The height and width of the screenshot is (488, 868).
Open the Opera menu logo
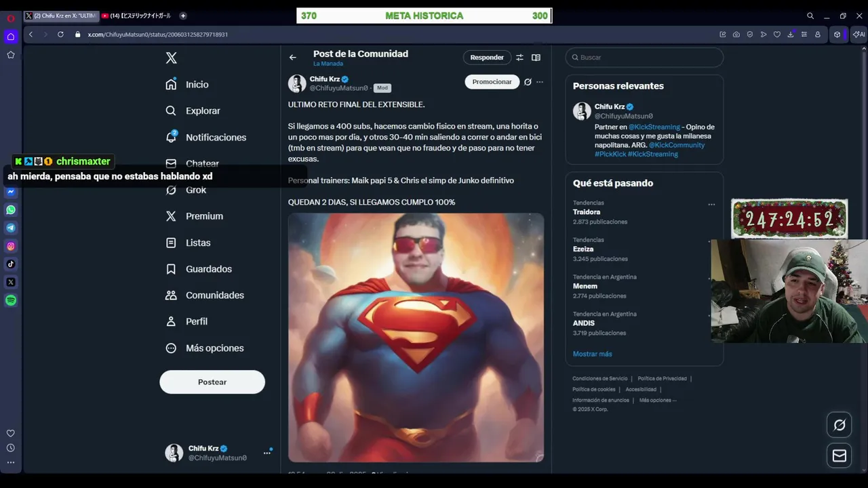click(x=10, y=18)
